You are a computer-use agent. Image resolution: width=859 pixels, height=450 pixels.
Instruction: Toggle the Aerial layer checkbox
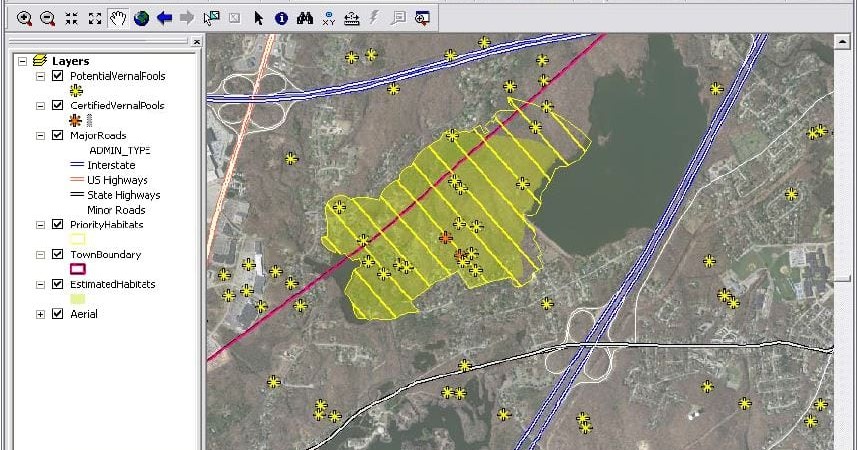coord(57,314)
